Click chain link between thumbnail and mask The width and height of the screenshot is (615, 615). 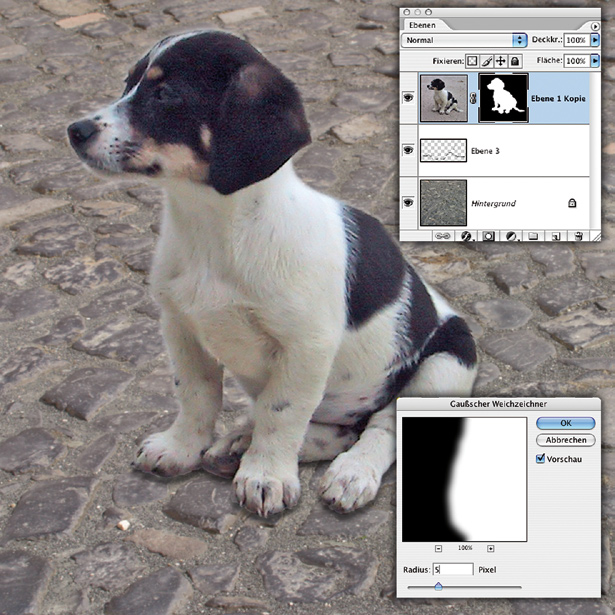[x=473, y=99]
